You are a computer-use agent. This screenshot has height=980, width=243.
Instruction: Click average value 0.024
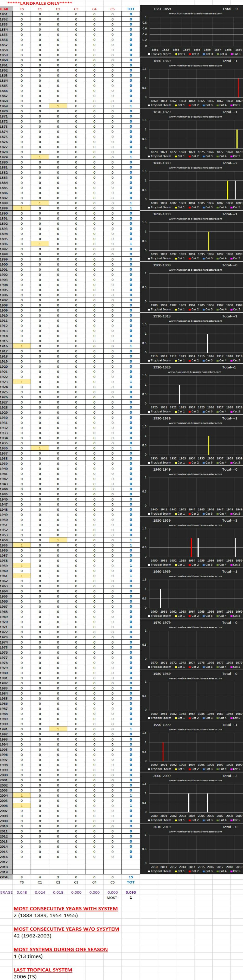pos(40,892)
